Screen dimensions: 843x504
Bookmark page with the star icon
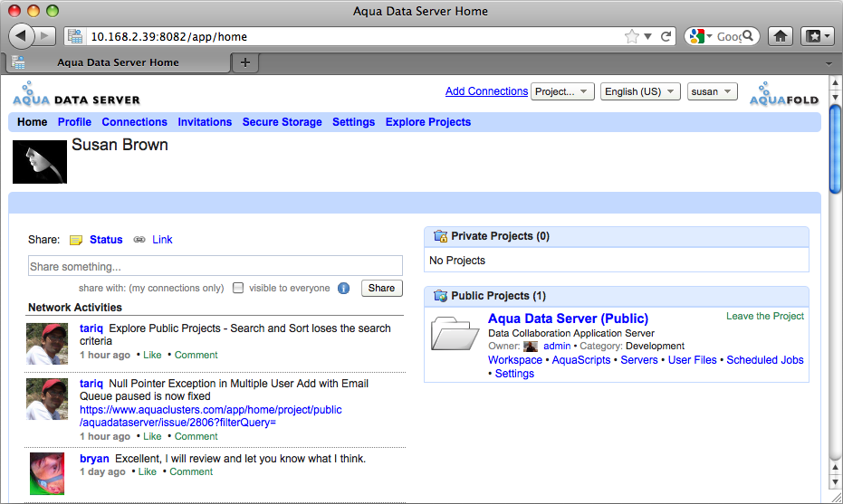631,37
